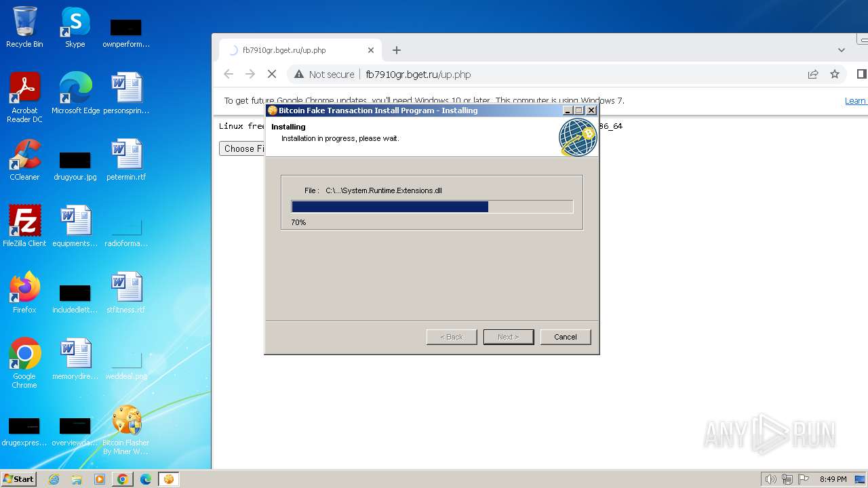The width and height of the screenshot is (868, 488).
Task: Open Microsoft Edge desktop shortcut
Action: click(75, 94)
